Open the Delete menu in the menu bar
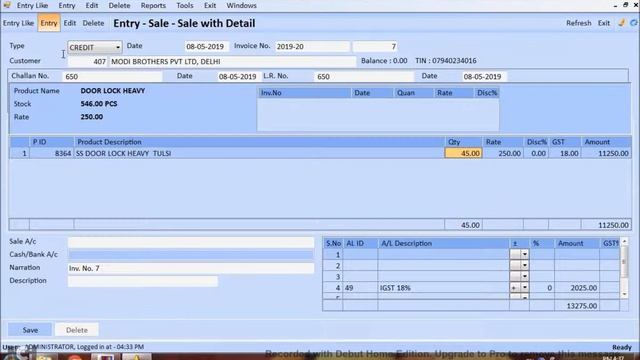This screenshot has height=360, width=640. [119, 6]
